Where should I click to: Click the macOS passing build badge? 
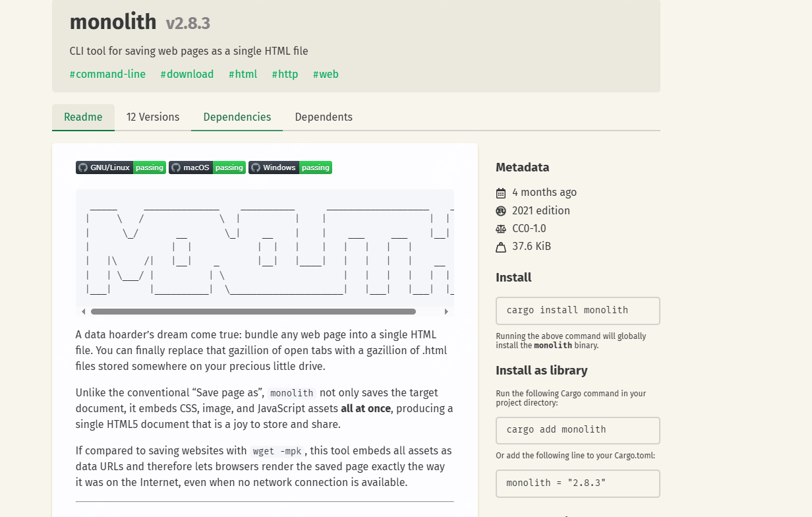(207, 167)
